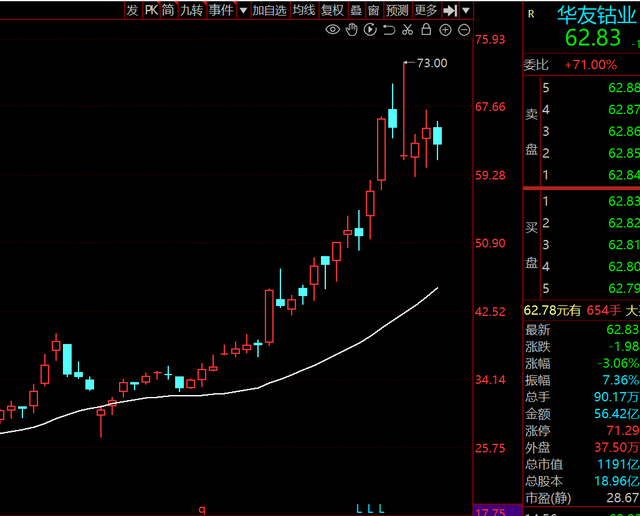Select sell order level 5 at 62.88
Viewport: 640px width, 516px height.
tap(591, 88)
